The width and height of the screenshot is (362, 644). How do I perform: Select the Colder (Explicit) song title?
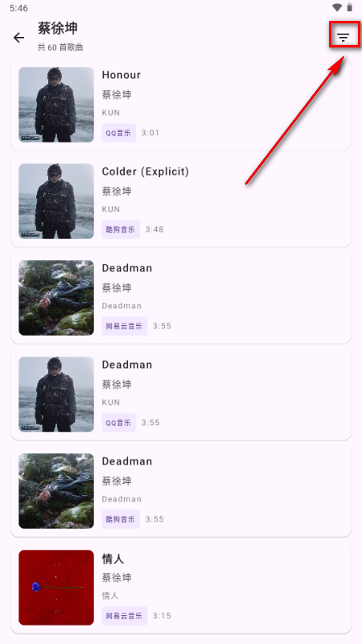click(x=146, y=171)
